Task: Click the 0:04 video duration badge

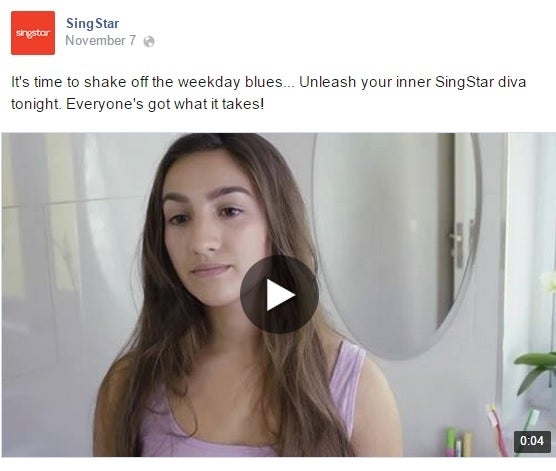Action: point(532,441)
